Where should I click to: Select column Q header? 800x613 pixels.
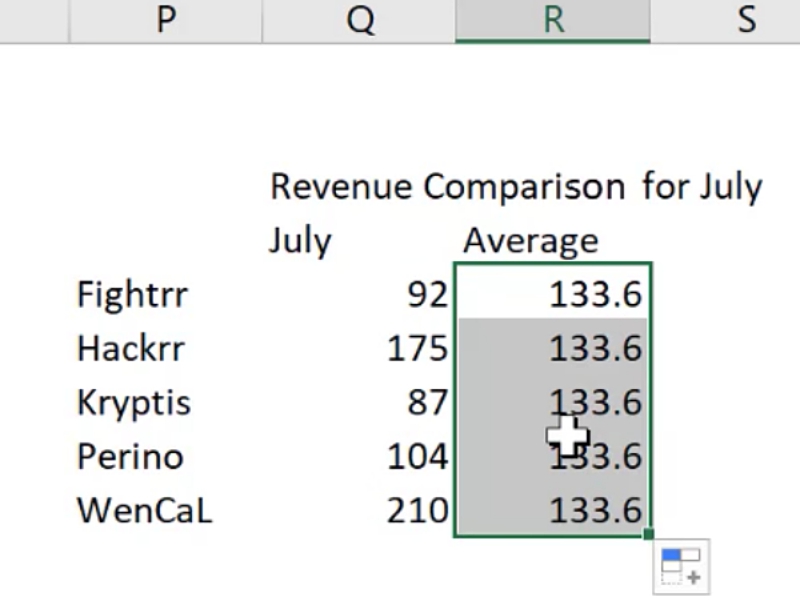[358, 20]
